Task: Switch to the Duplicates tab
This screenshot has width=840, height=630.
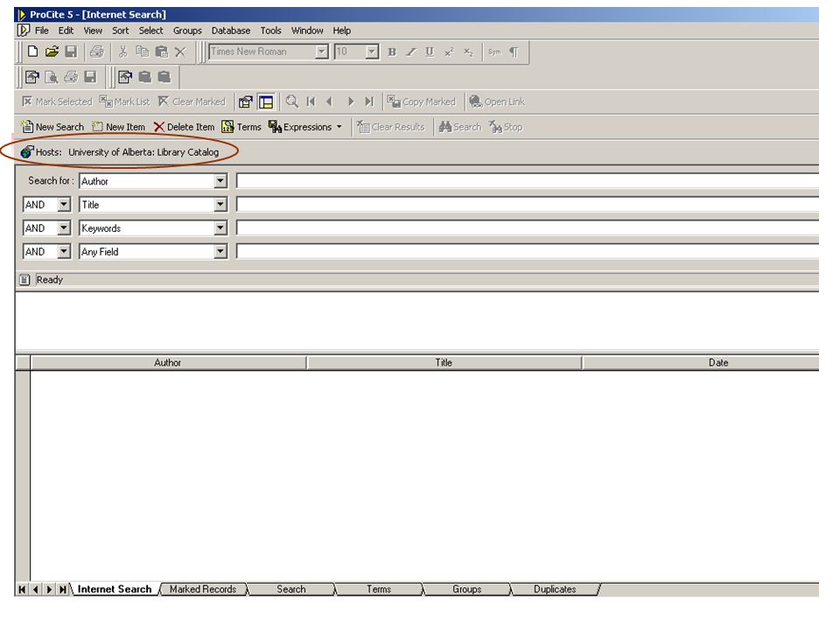Action: 555,589
